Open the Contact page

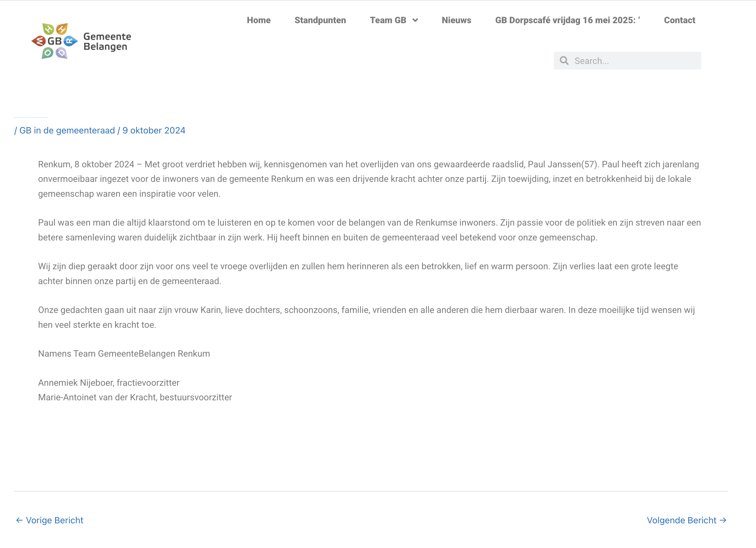[x=679, y=20]
